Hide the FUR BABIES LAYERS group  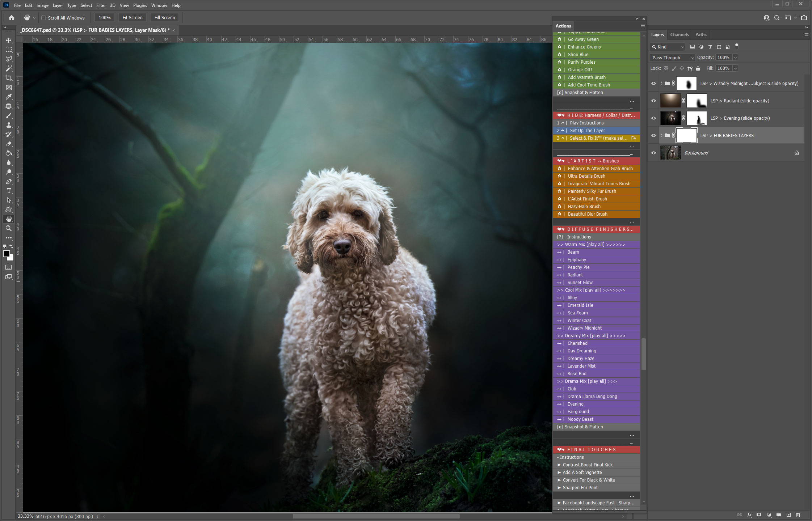[x=653, y=136]
